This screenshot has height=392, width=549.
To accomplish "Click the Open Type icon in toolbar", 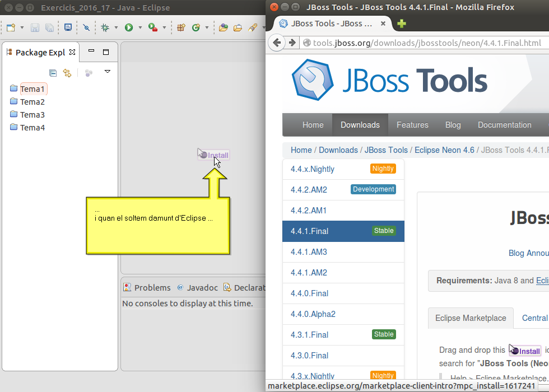I will (x=224, y=27).
